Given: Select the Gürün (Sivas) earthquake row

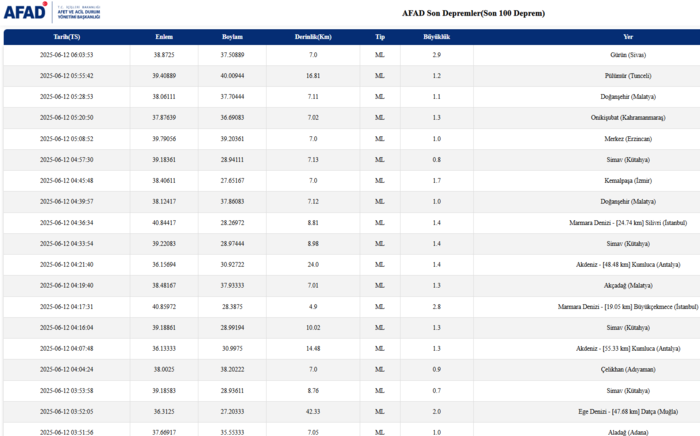Looking at the screenshot, I should 627,55.
